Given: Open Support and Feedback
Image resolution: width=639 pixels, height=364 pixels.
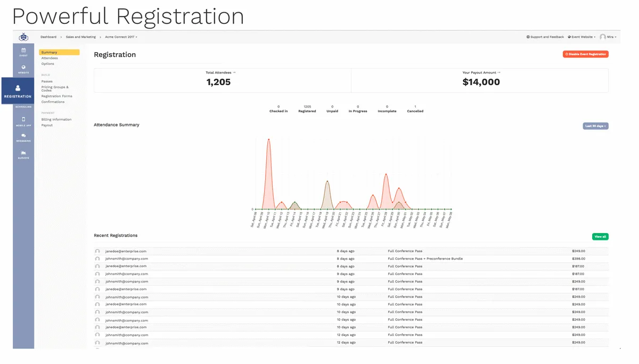Looking at the screenshot, I should pos(545,37).
